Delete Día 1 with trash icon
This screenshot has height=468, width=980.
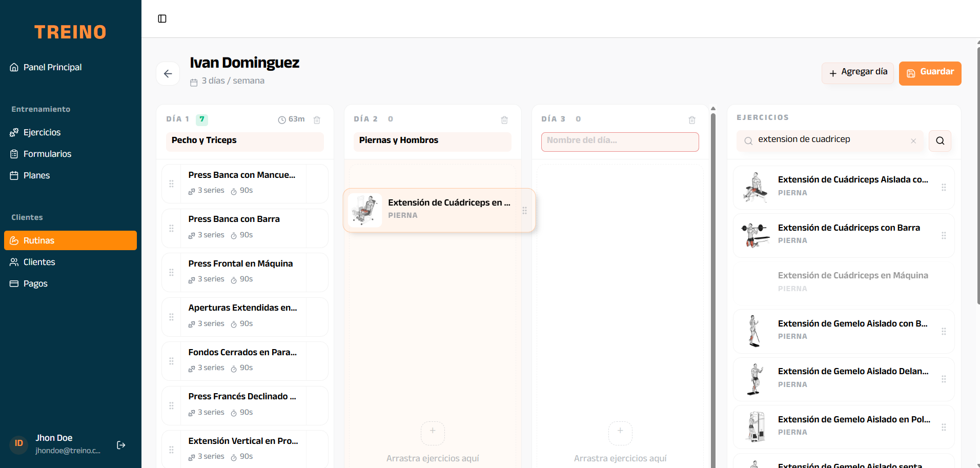pyautogui.click(x=317, y=120)
